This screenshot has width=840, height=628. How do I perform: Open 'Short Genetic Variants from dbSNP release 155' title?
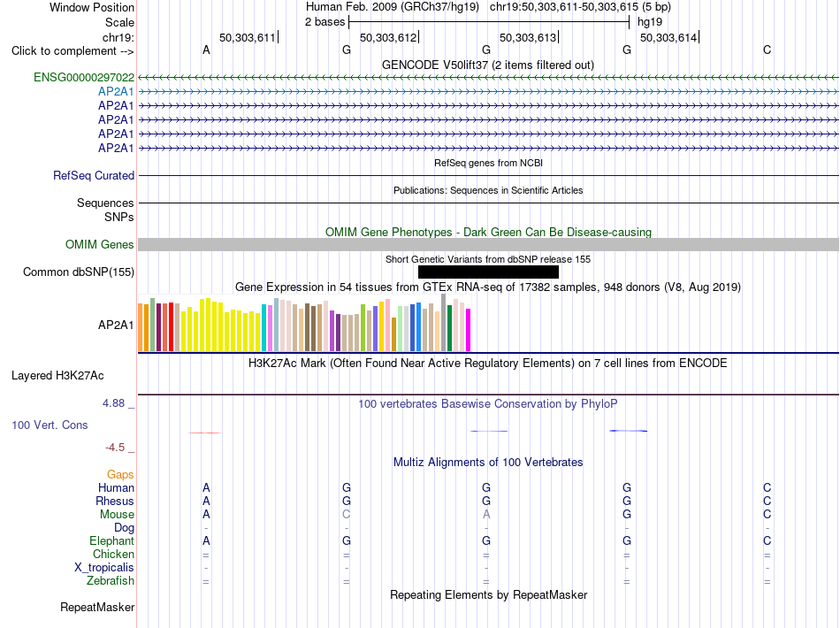[x=488, y=259]
